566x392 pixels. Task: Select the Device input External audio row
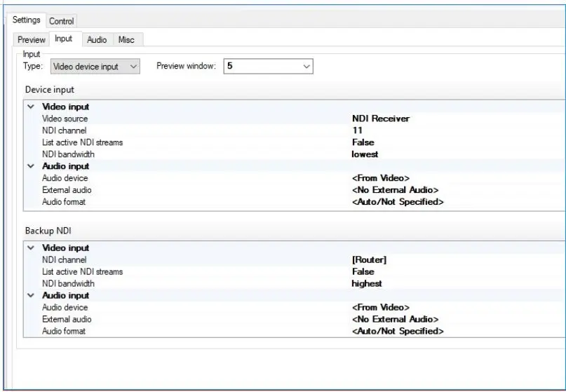(67, 190)
